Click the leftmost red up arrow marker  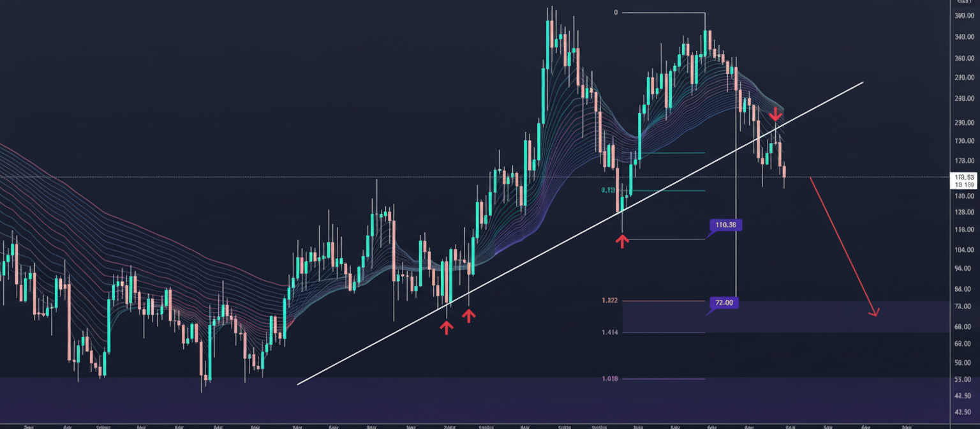446,327
